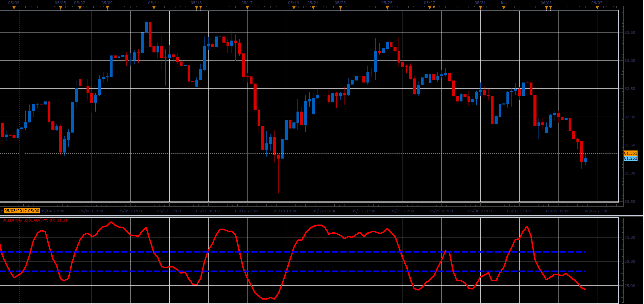Click the 05/15 05:00 time axis label
644x304 pixels.
(208, 211)
